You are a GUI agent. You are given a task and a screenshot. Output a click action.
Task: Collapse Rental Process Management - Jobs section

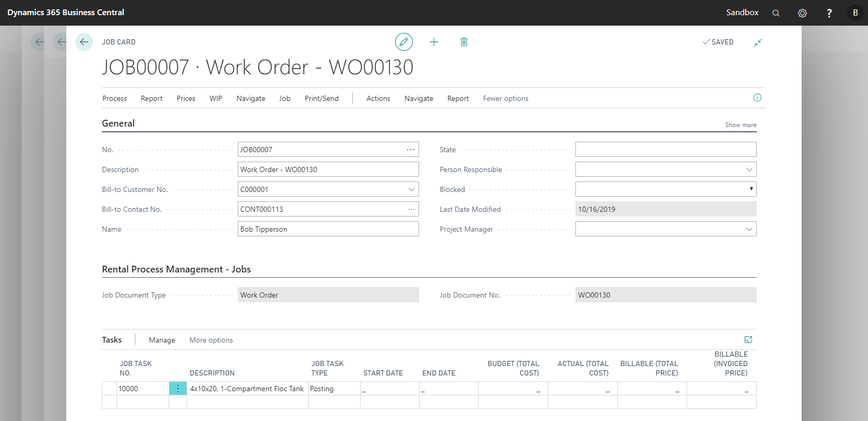click(x=176, y=269)
